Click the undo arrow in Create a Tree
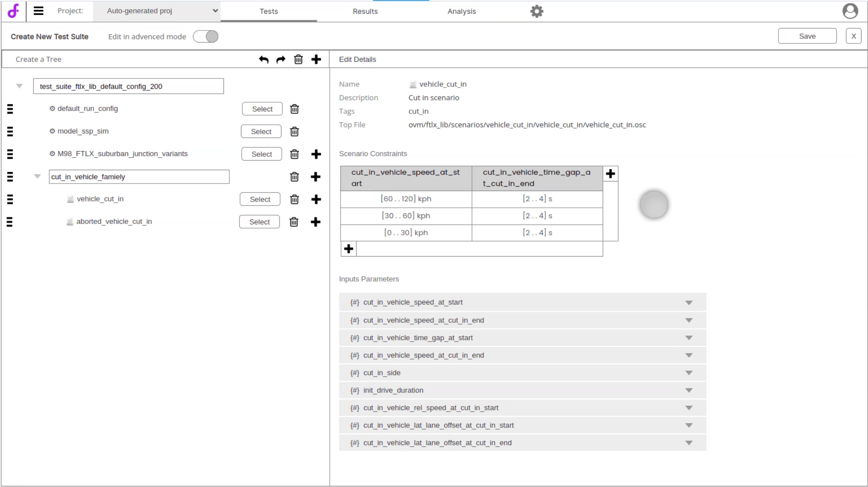The height and width of the screenshot is (487, 868). click(263, 60)
